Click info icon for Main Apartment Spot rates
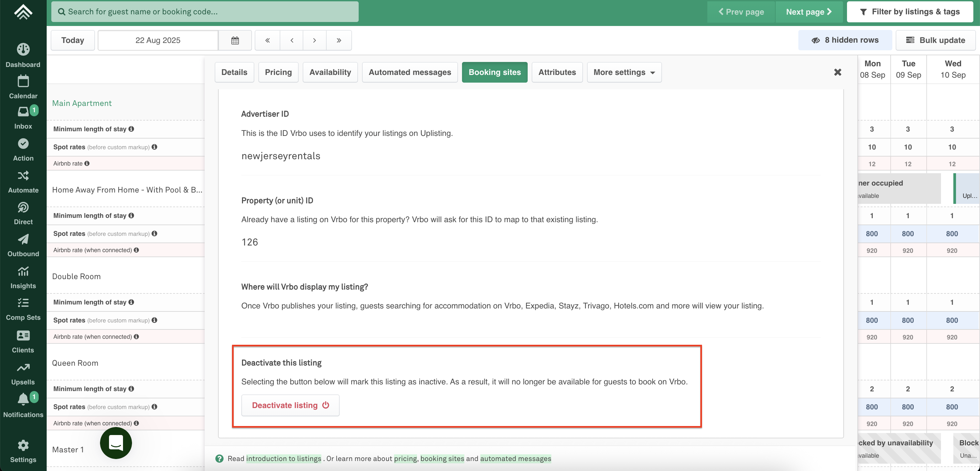 coord(154,147)
